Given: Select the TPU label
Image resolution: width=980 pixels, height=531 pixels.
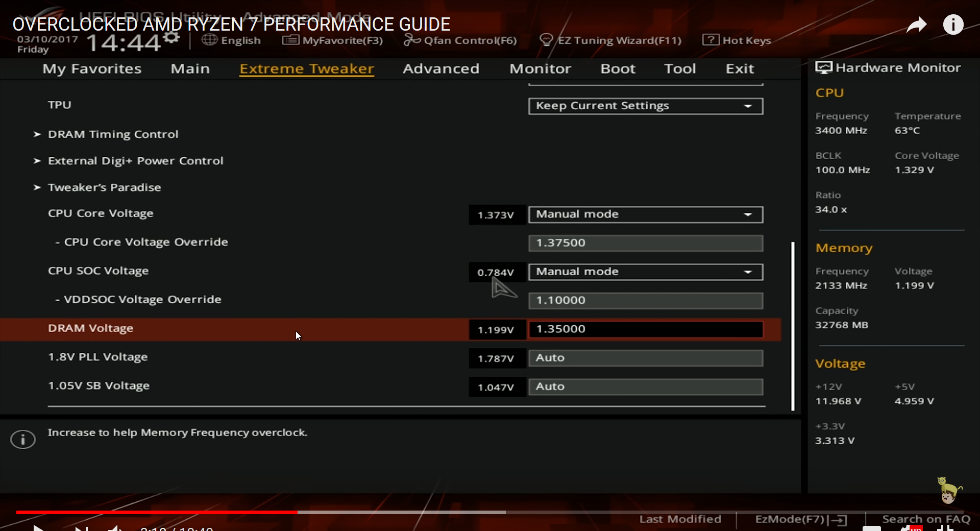Looking at the screenshot, I should [x=59, y=105].
